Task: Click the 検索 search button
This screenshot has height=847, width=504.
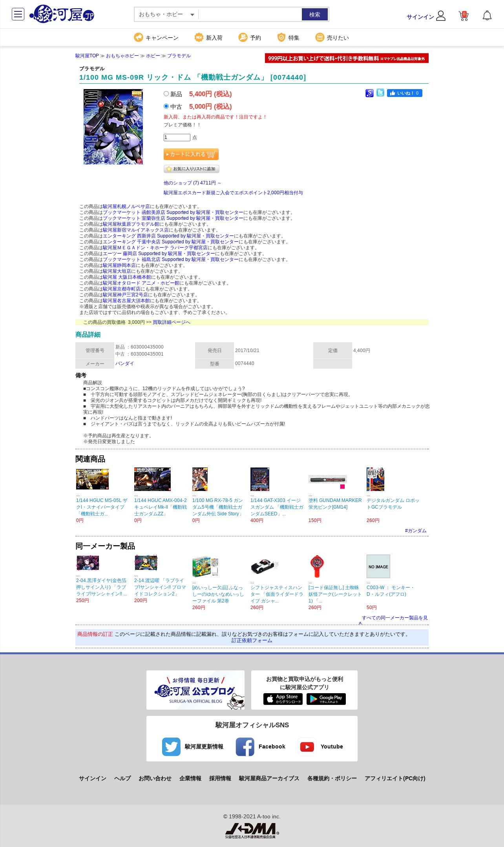Action: point(315,15)
